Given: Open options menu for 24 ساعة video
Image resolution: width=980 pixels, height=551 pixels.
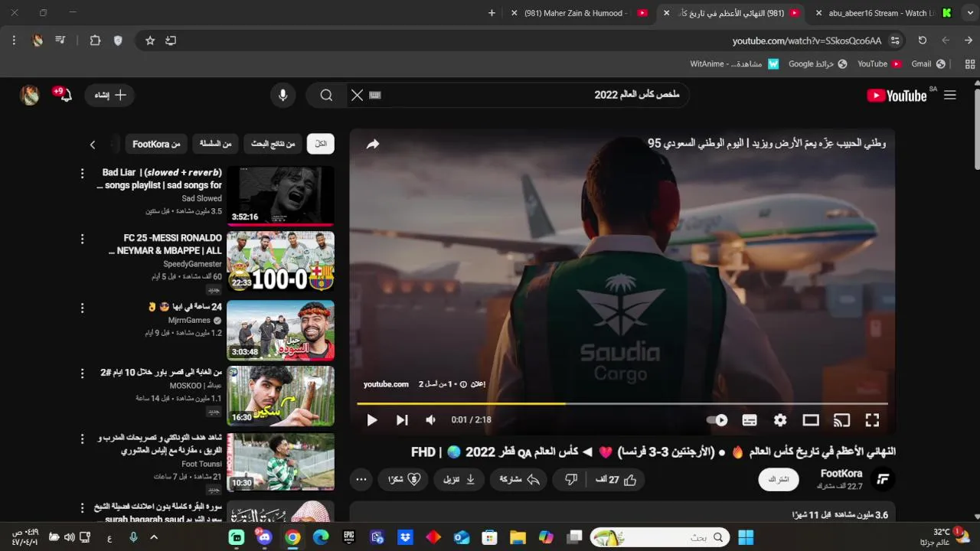Looking at the screenshot, I should (83, 308).
